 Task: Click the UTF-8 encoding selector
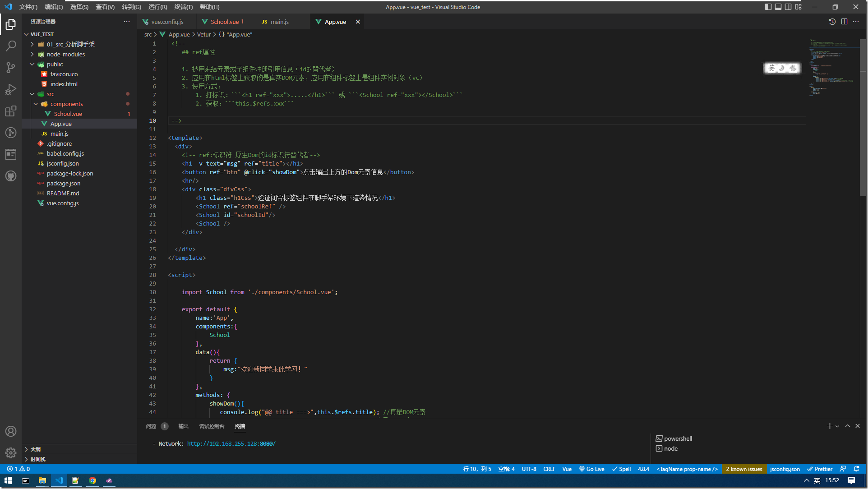[x=529, y=469]
